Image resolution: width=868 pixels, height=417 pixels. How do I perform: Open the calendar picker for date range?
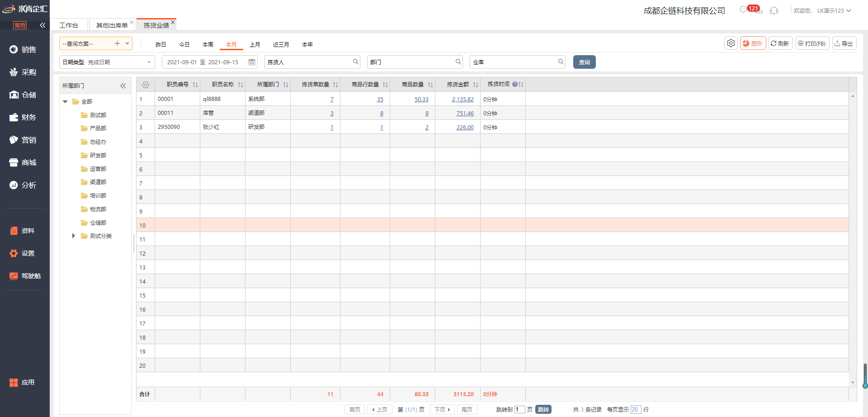tap(252, 62)
